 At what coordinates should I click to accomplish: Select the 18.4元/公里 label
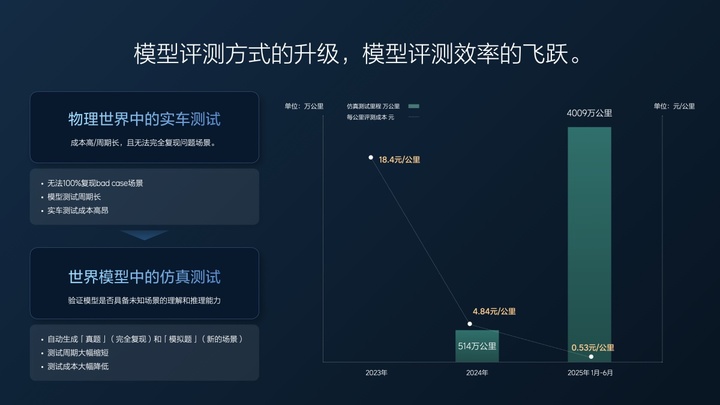pos(399,160)
